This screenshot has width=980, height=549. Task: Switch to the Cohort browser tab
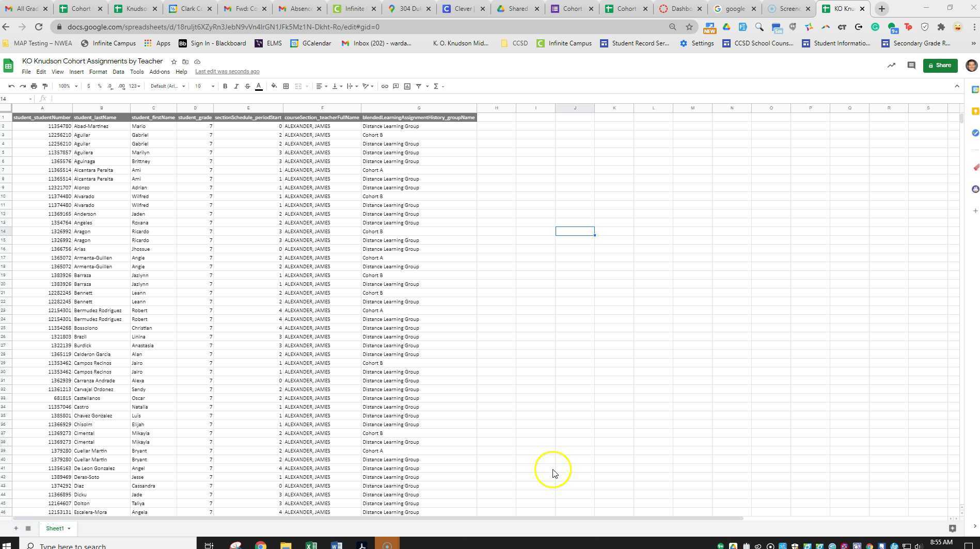(80, 8)
